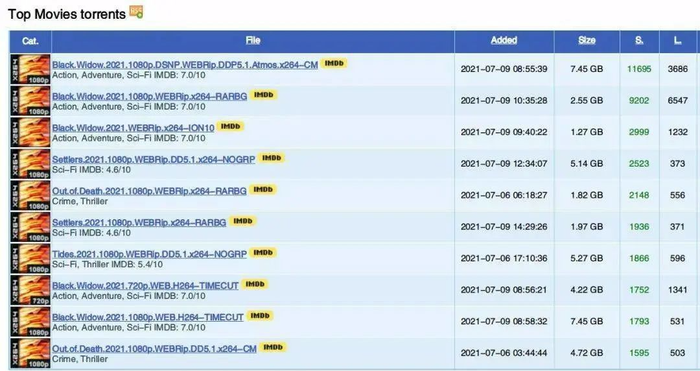The image size is (700, 371).
Task: Click category icon of Black.Widow ION10 row
Action: (30, 132)
